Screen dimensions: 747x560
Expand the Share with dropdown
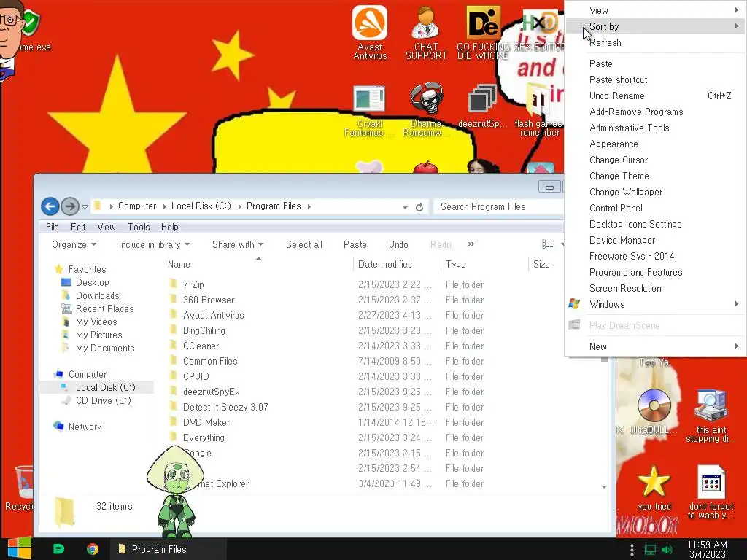click(238, 244)
